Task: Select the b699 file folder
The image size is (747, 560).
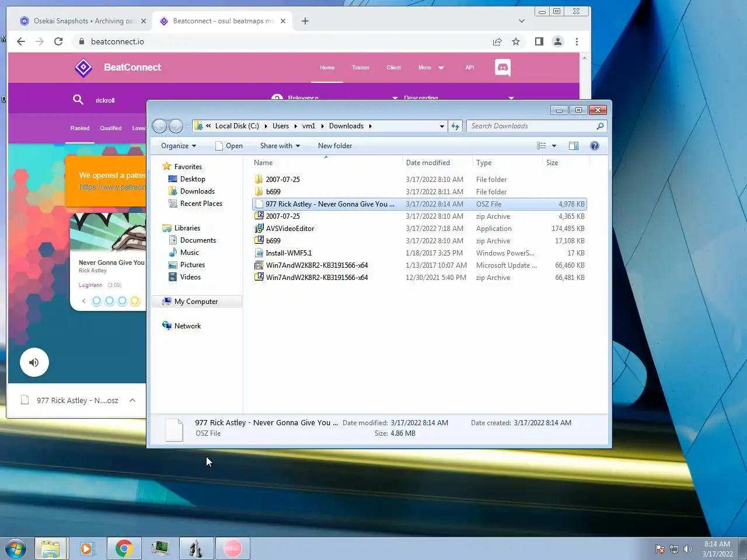Action: [419, 192]
